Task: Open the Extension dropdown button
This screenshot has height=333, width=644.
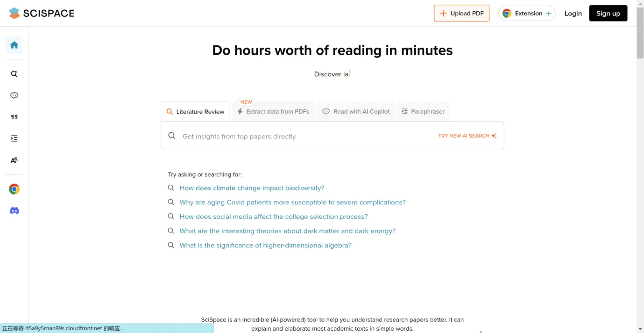Action: (x=527, y=13)
